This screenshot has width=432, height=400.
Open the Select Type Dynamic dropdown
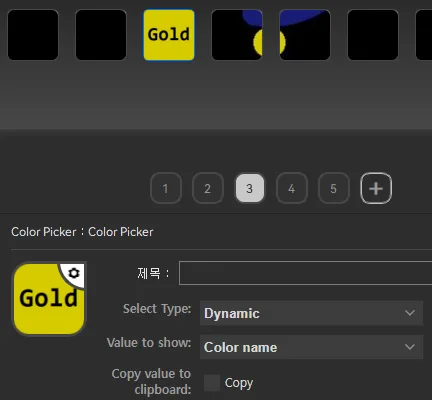(311, 313)
